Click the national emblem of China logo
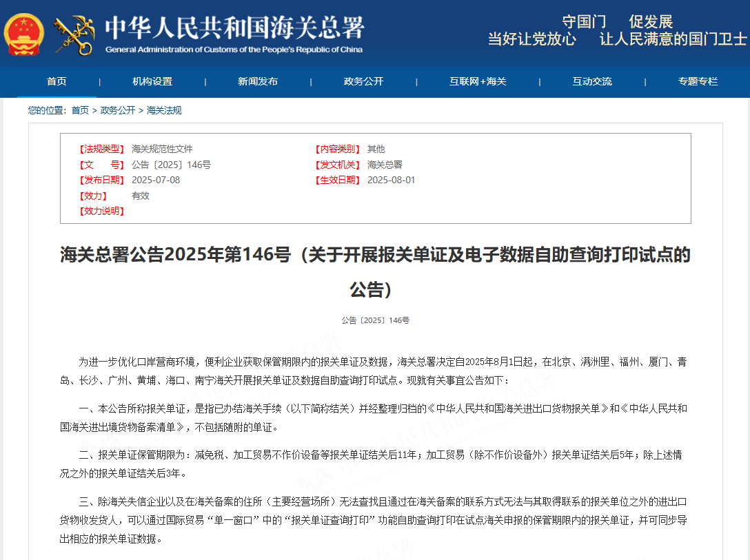Viewport: 750px width, 560px height. [24, 33]
